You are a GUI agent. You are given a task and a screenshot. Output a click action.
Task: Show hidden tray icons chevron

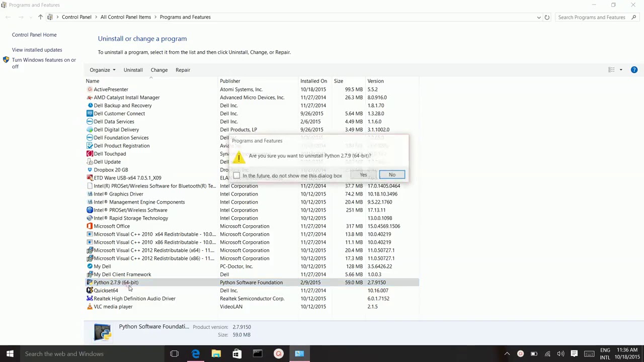[x=507, y=353]
